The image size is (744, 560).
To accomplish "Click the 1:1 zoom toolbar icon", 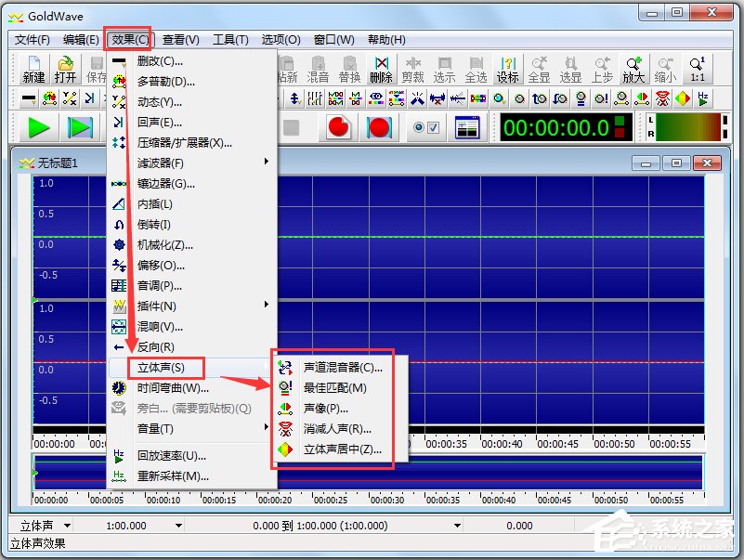I will [x=697, y=69].
